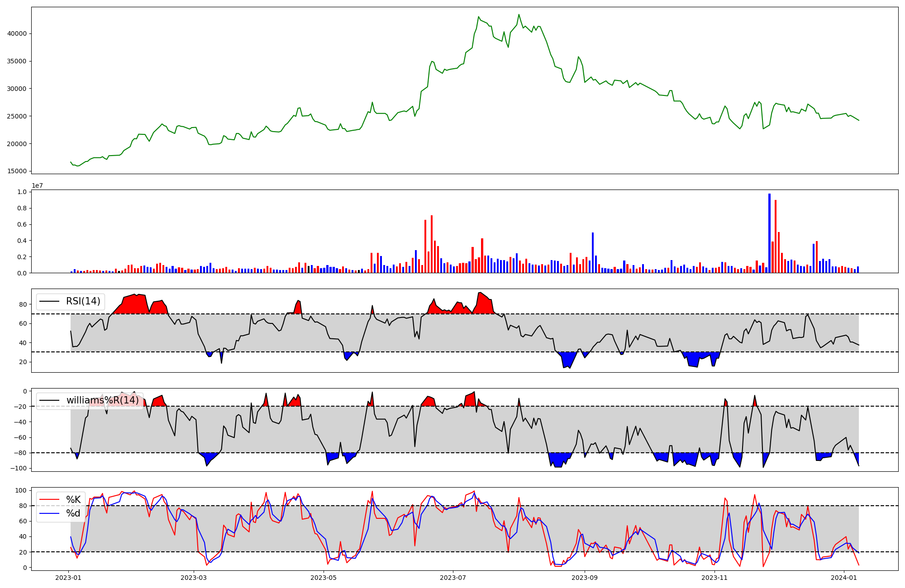Click the blue %d legend line sample
This screenshot has width=905, height=588.
click(50, 513)
